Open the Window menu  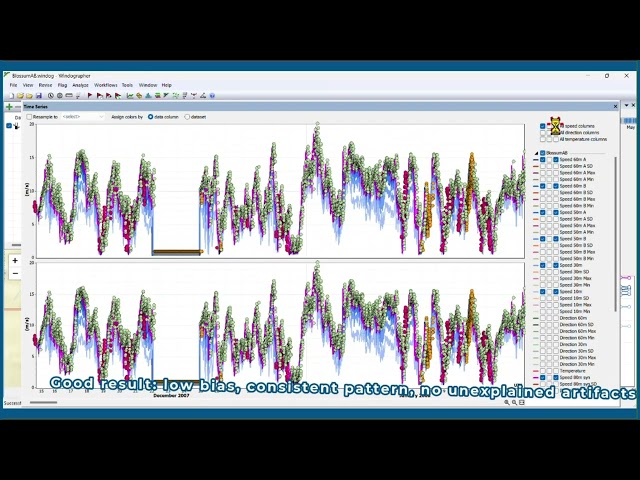(148, 85)
